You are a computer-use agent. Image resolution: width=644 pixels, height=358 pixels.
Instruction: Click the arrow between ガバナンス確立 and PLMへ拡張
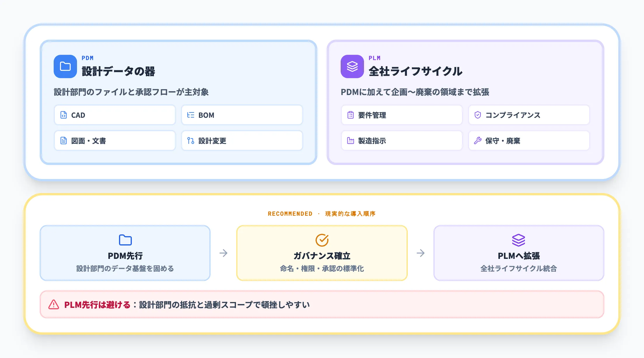(420, 253)
